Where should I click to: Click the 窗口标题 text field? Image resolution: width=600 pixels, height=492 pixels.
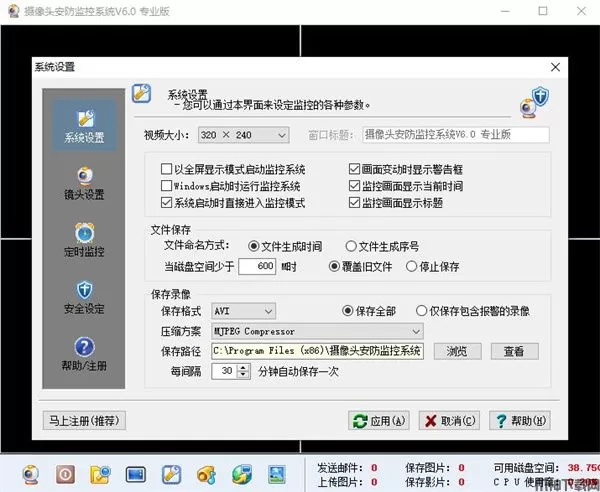point(456,135)
